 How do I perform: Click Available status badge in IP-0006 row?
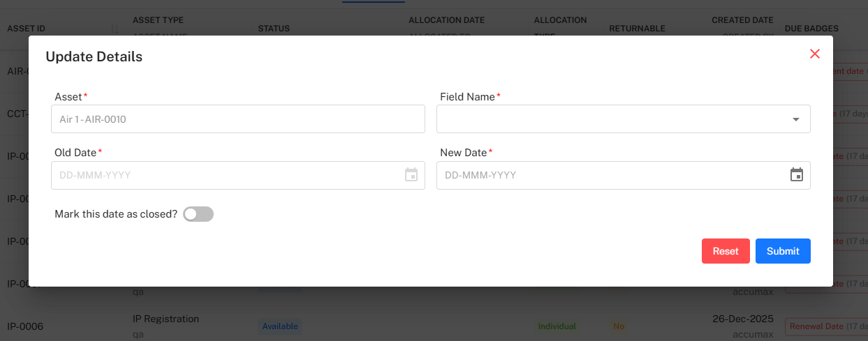[280, 326]
